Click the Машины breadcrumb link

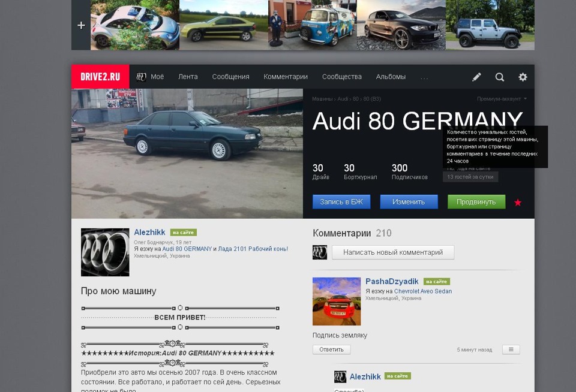click(322, 99)
